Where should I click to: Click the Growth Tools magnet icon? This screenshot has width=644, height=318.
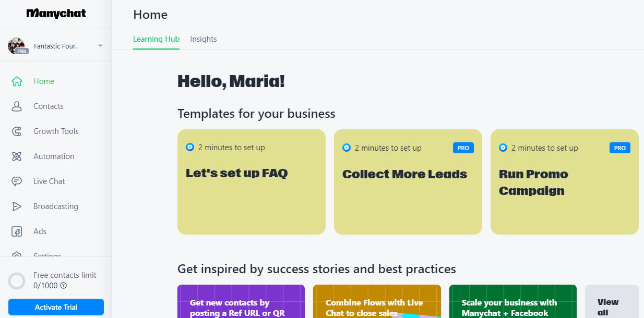tap(17, 131)
